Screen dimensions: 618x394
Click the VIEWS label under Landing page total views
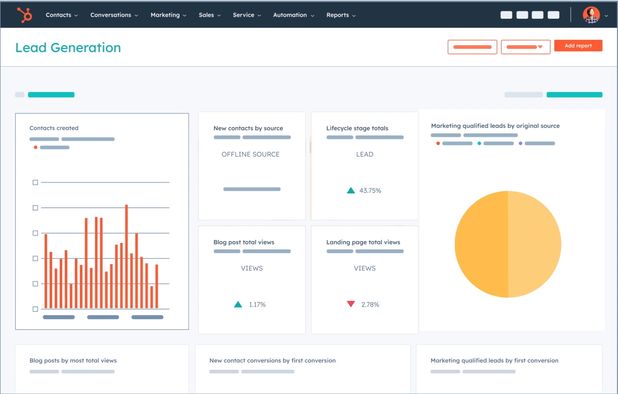365,268
